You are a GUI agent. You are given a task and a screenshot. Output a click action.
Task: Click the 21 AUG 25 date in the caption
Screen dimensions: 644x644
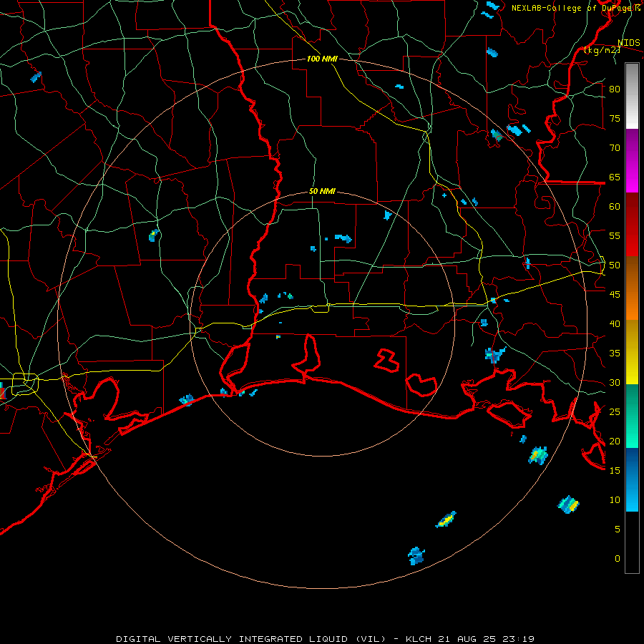pyautogui.click(x=468, y=639)
